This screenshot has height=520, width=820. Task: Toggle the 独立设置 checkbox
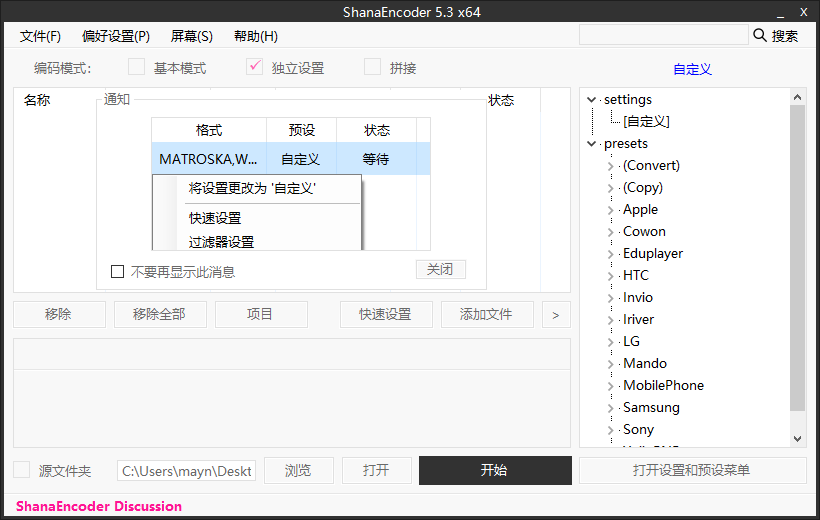coord(254,67)
